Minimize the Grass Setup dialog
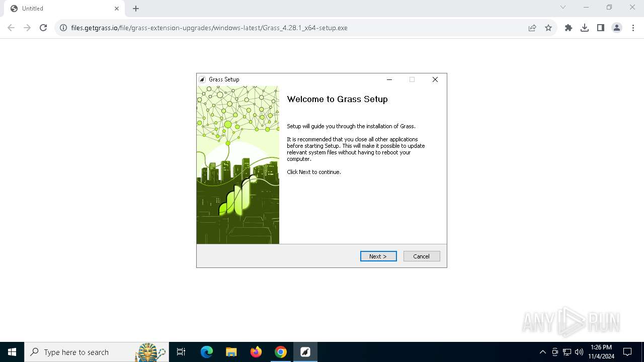This screenshot has width=644, height=362. pyautogui.click(x=389, y=79)
